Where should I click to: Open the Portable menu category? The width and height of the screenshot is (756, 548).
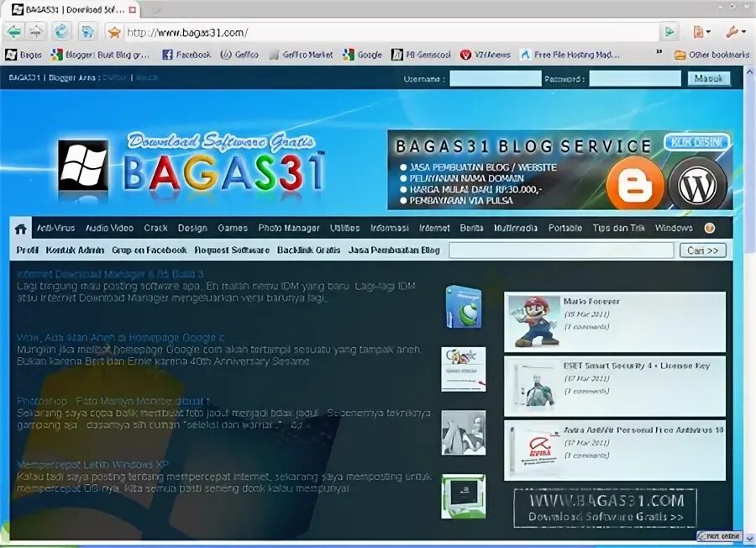565,228
